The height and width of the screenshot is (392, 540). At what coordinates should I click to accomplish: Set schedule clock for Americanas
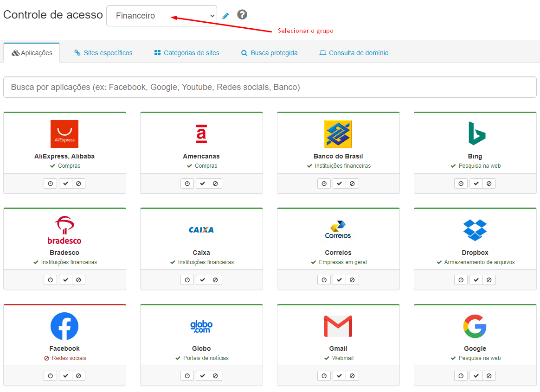coord(187,183)
